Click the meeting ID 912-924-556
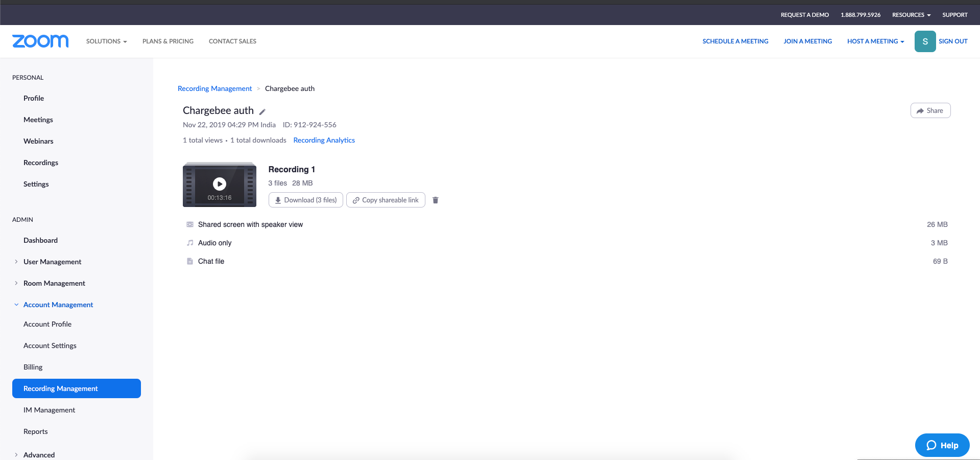980x460 pixels. click(309, 125)
